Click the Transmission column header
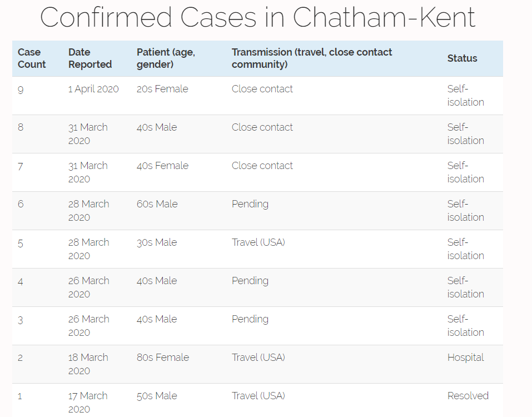 click(x=312, y=58)
